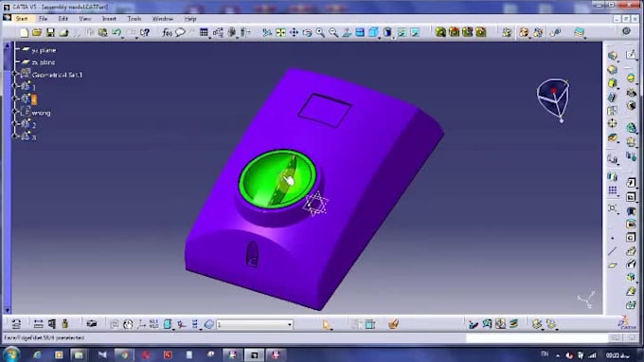Expand the body 1 tree node
The height and width of the screenshot is (362, 644).
click(x=15, y=86)
